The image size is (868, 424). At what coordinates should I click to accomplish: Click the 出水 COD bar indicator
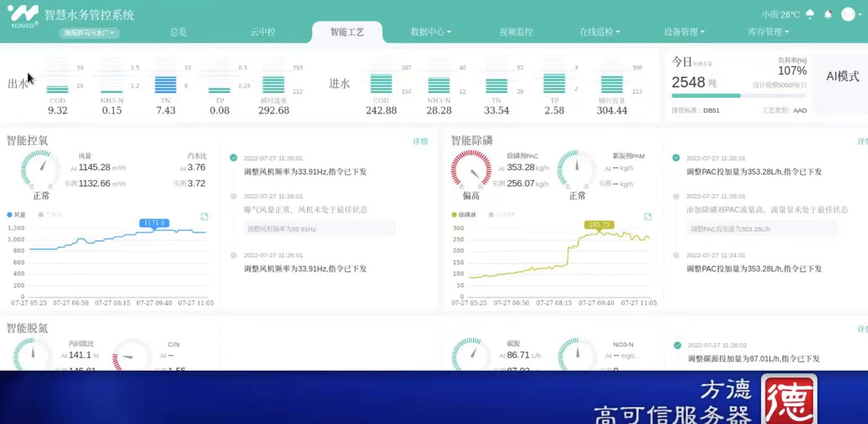point(57,89)
